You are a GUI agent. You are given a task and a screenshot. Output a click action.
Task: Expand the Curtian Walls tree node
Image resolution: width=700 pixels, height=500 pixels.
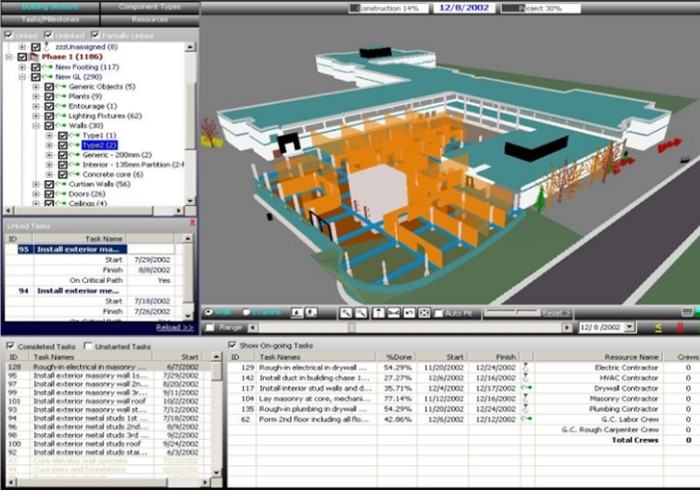[x=36, y=184]
